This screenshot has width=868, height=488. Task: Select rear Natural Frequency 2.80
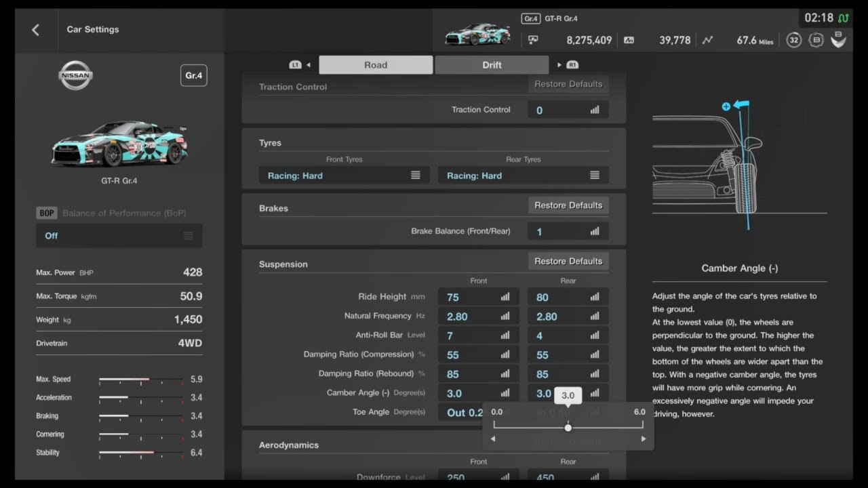tap(568, 317)
